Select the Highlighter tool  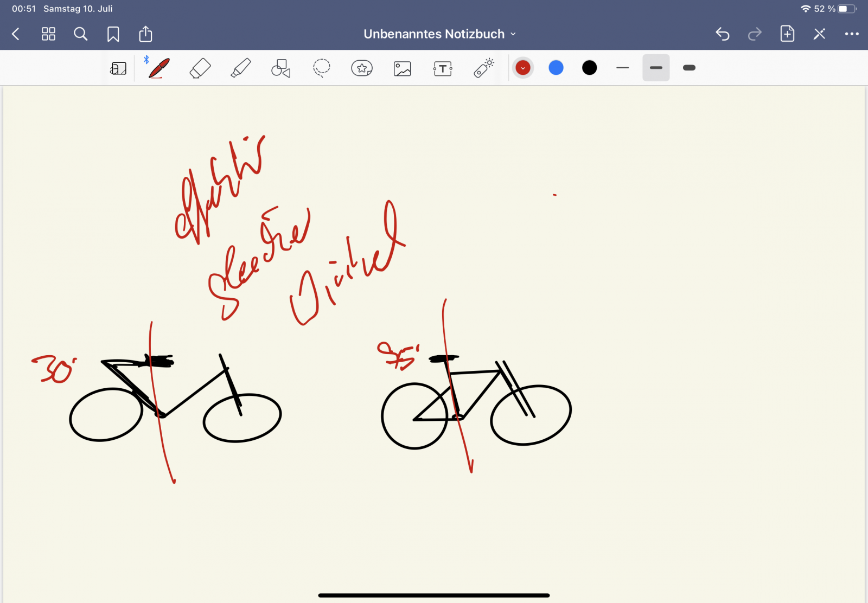tap(240, 68)
